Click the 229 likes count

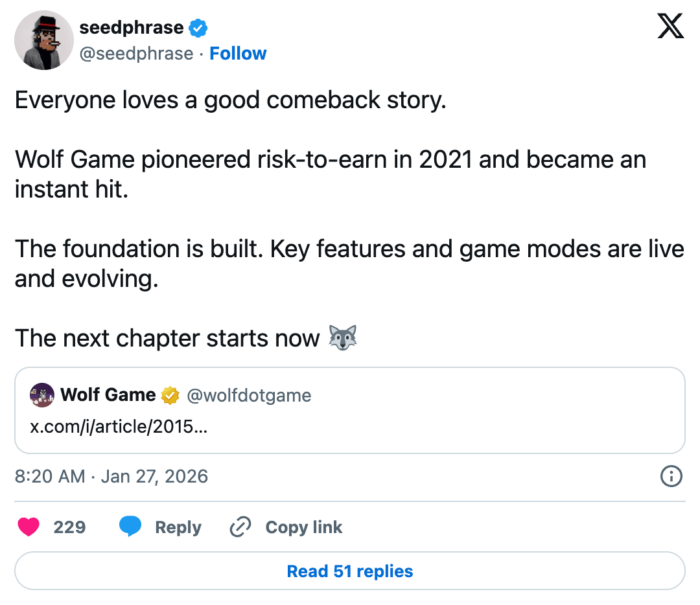[x=69, y=527]
